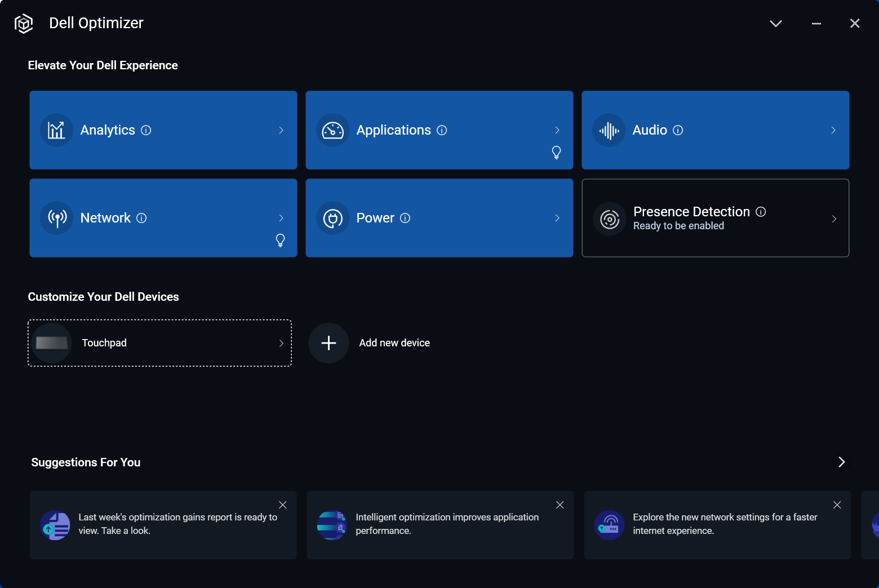The width and height of the screenshot is (879, 588).
Task: Close the Dell Optimizer window
Action: tap(855, 23)
